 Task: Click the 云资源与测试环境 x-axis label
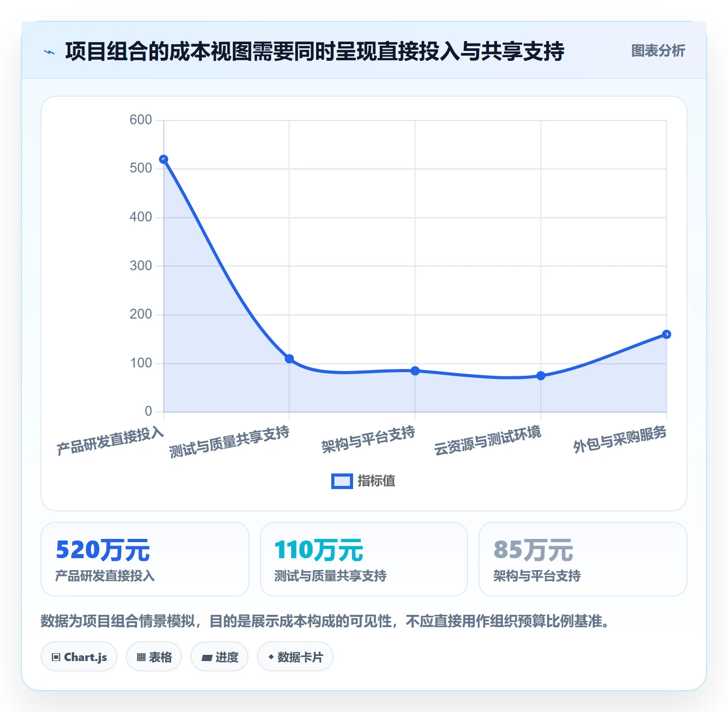(x=488, y=441)
